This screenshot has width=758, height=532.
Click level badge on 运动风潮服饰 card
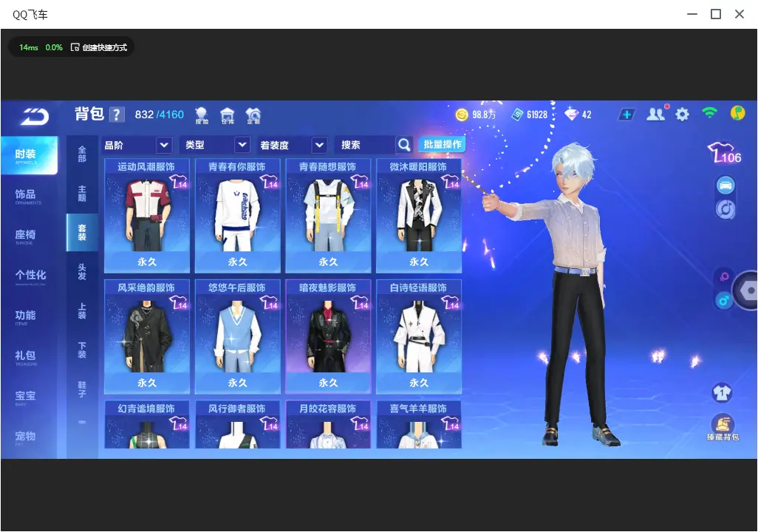pyautogui.click(x=178, y=182)
